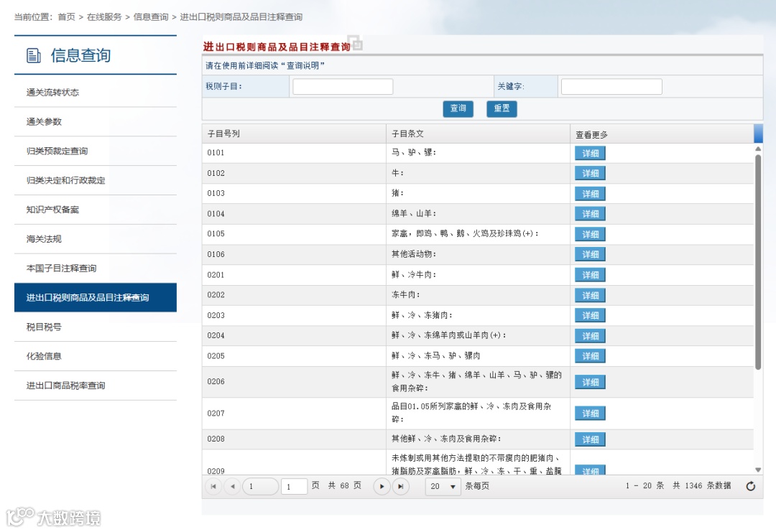Jump to last page arrow
The image size is (776, 532).
400,487
